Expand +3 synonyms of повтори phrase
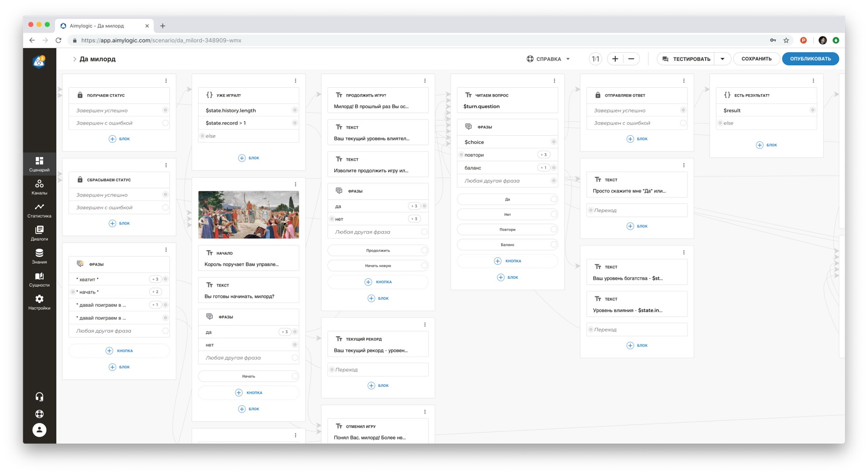Viewport: 868px width, 474px height. (543, 155)
